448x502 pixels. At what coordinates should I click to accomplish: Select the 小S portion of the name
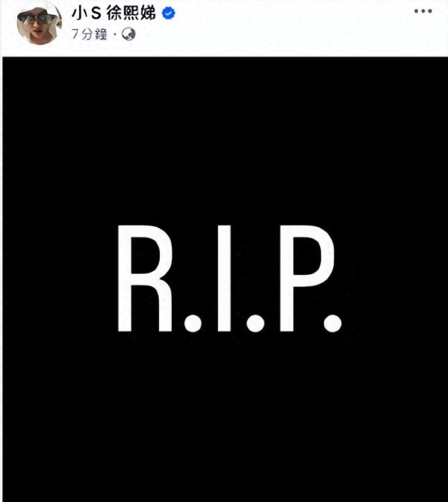(87, 13)
